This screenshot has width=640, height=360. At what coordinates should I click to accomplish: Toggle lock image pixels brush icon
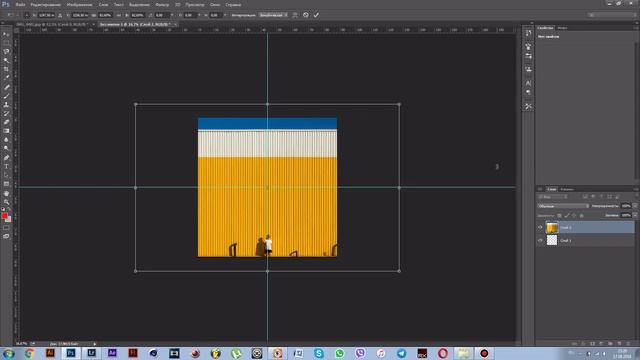567,216
